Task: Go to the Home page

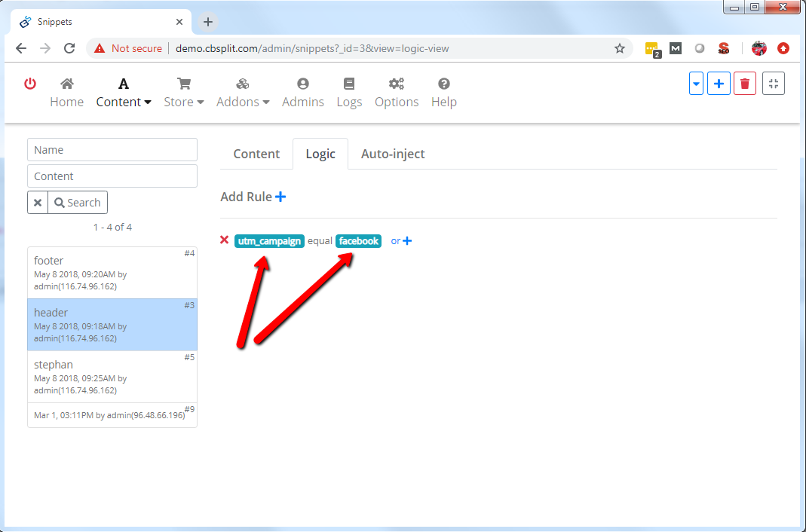Action: coord(66,93)
